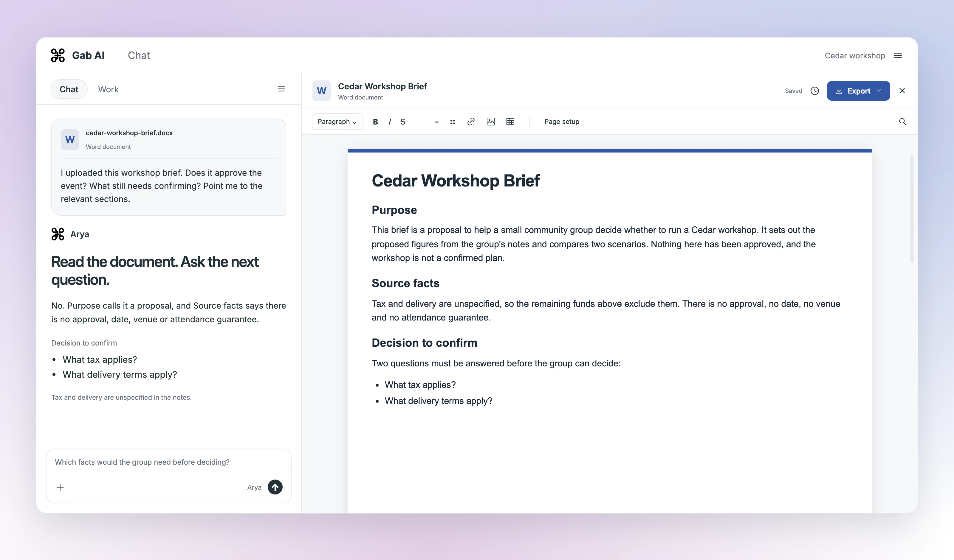Open the chat panel menu icon
This screenshot has width=954, height=560.
tap(281, 89)
